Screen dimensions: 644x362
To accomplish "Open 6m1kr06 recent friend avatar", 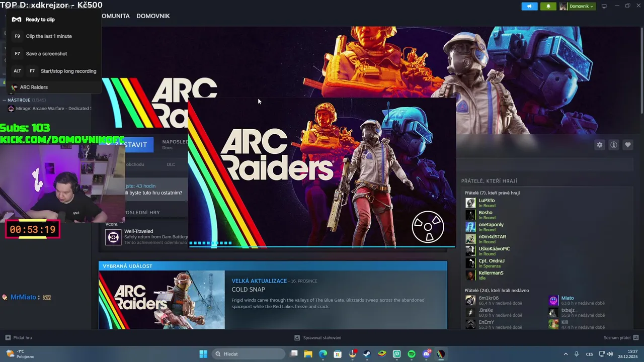I will (470, 300).
